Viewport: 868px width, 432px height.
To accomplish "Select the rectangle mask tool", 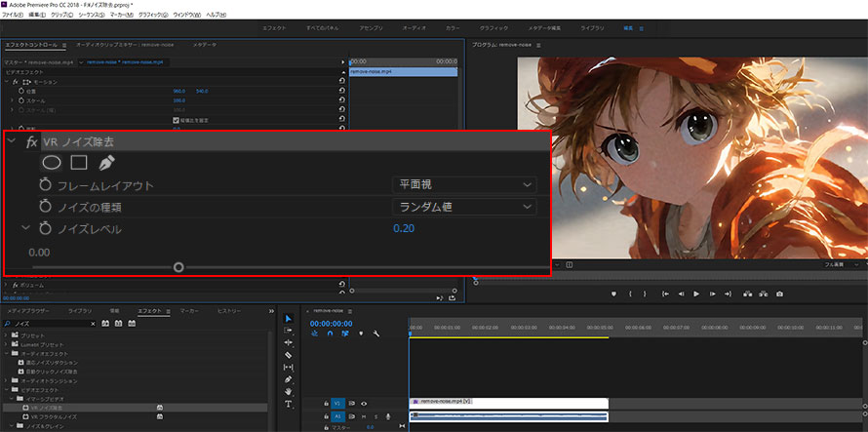I will 79,162.
